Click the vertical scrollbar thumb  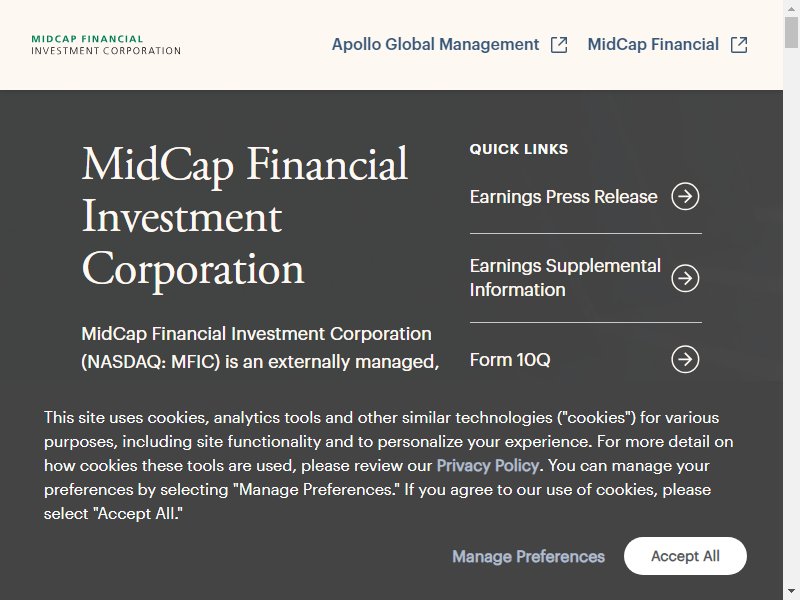(791, 32)
